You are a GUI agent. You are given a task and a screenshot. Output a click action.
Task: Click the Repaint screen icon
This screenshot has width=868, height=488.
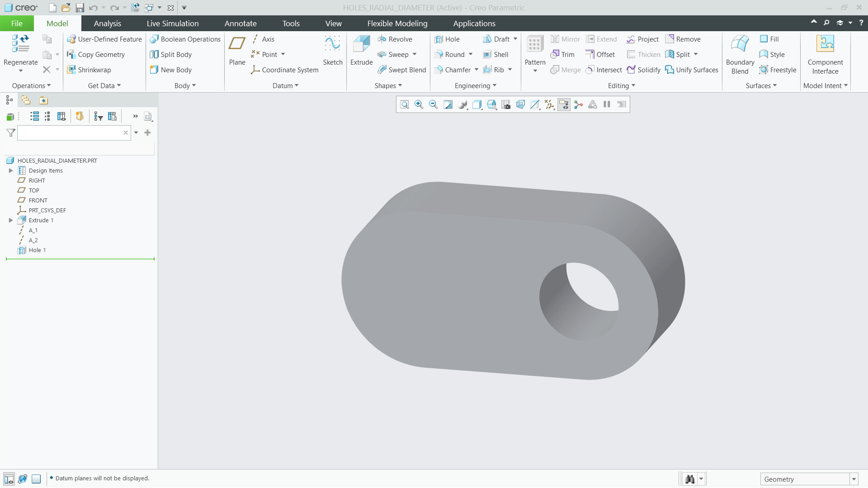(x=448, y=105)
